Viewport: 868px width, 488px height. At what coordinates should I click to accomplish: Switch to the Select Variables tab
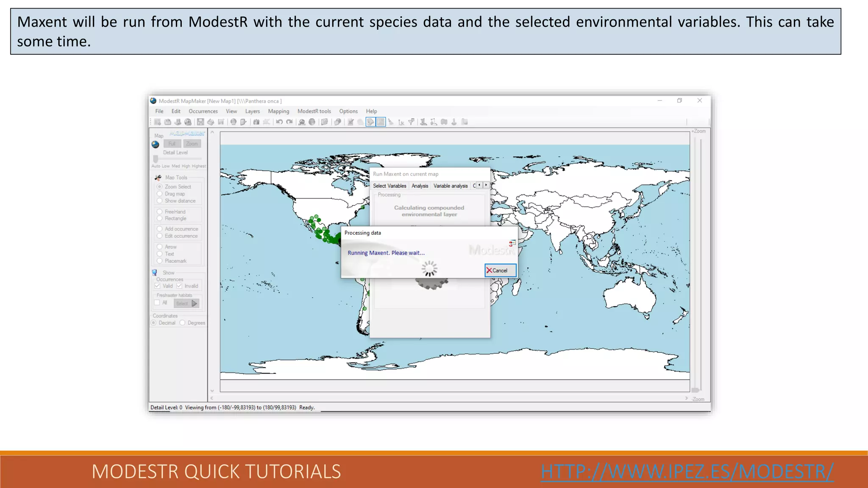click(x=389, y=186)
